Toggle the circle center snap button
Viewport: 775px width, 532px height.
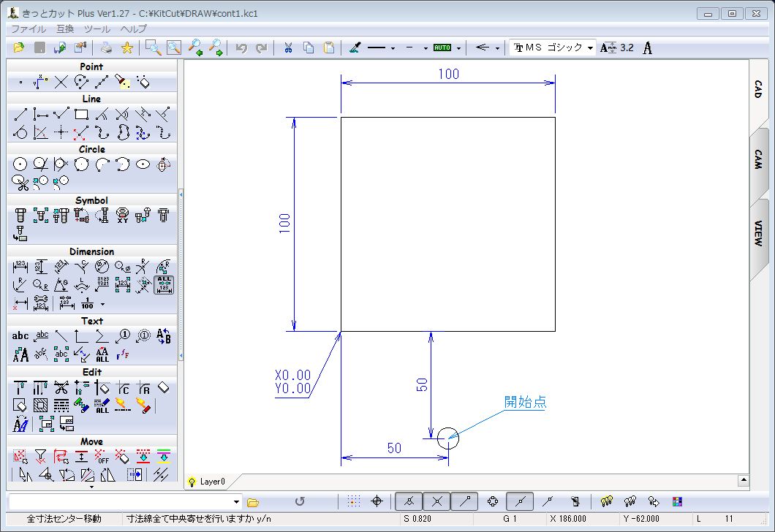(493, 501)
